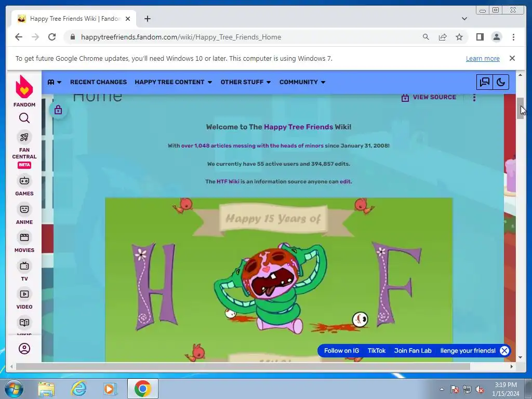Open the Anime icon in sidebar

coord(24,209)
